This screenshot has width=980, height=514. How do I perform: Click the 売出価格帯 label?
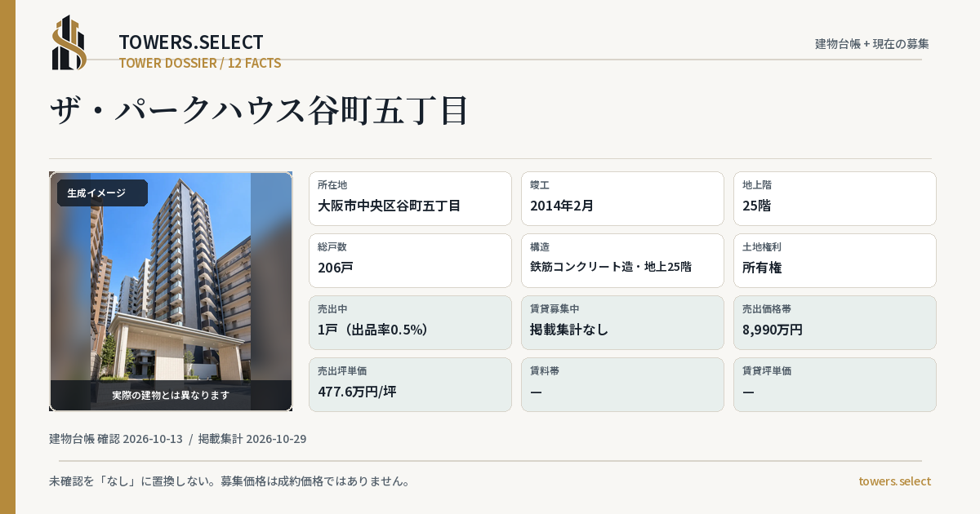pyautogui.click(x=767, y=309)
